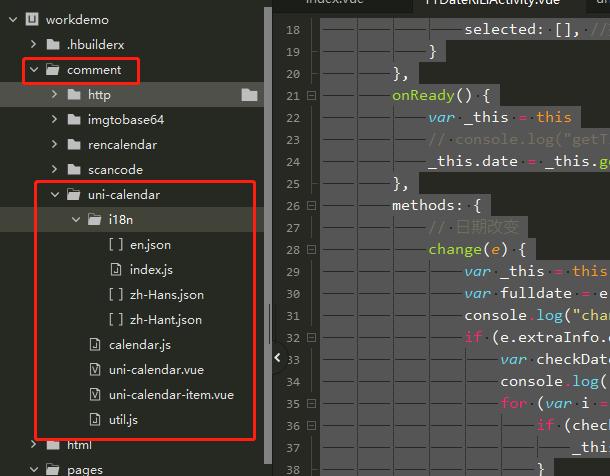Click the project tree vertical scrollbar
The width and height of the screenshot is (610, 476).
point(268,233)
